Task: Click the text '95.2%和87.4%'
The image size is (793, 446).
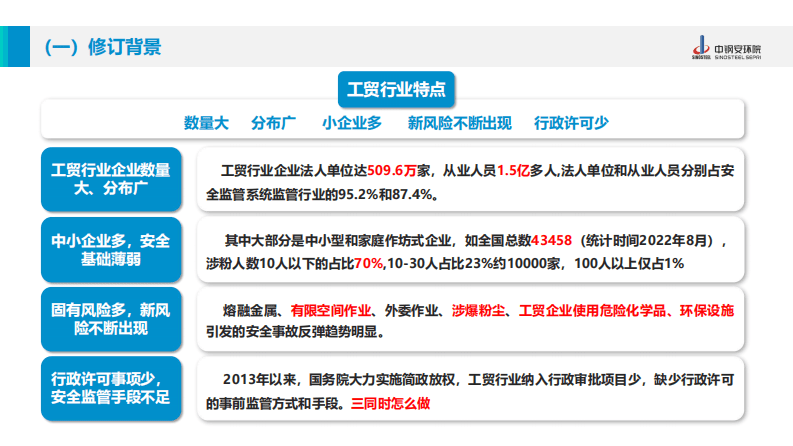Action: 385,195
